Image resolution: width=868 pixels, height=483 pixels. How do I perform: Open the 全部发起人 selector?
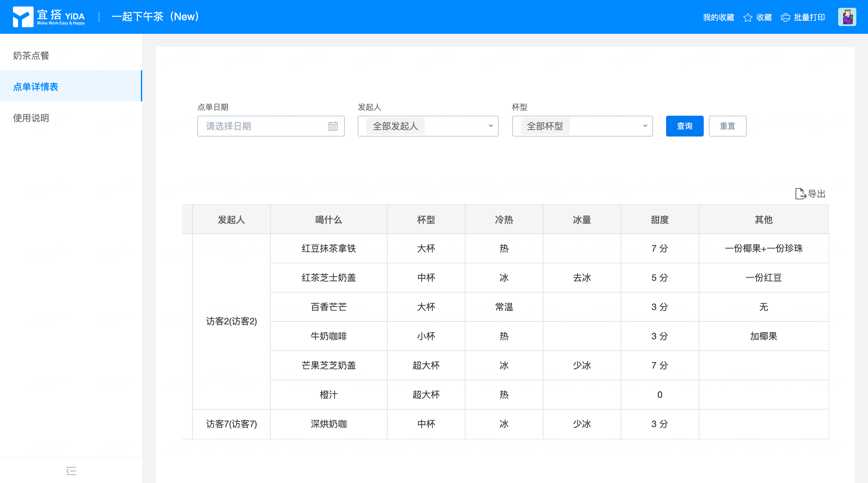coord(395,126)
